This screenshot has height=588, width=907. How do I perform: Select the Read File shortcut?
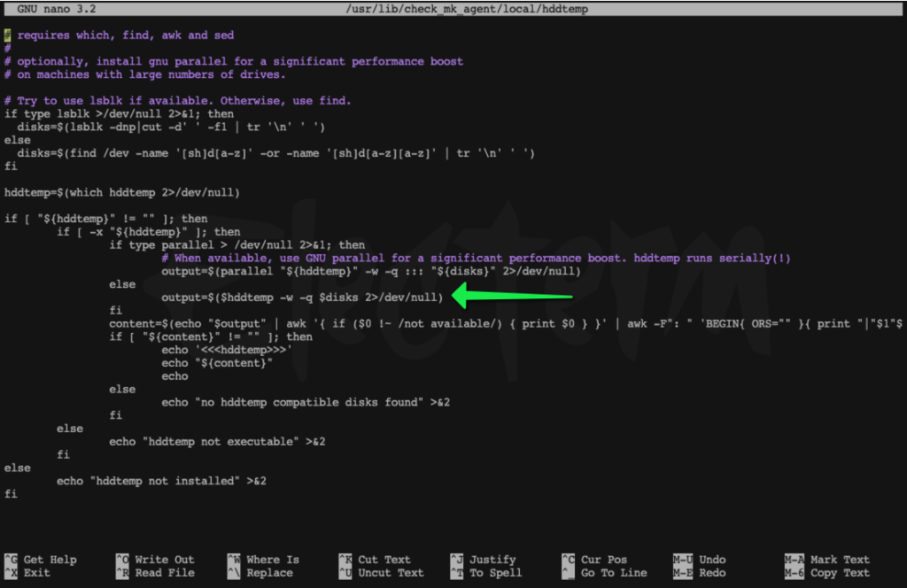point(155,573)
